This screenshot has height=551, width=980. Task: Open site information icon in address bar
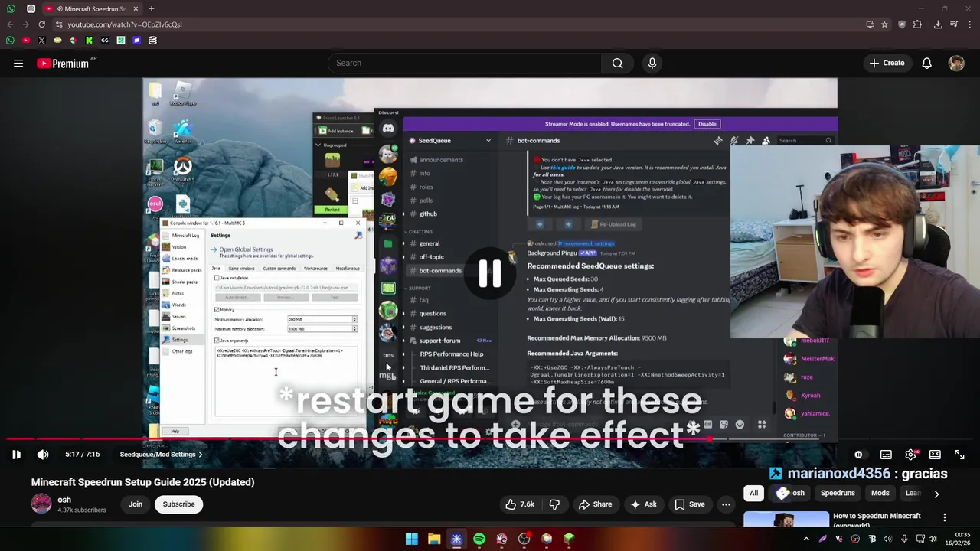[59, 24]
